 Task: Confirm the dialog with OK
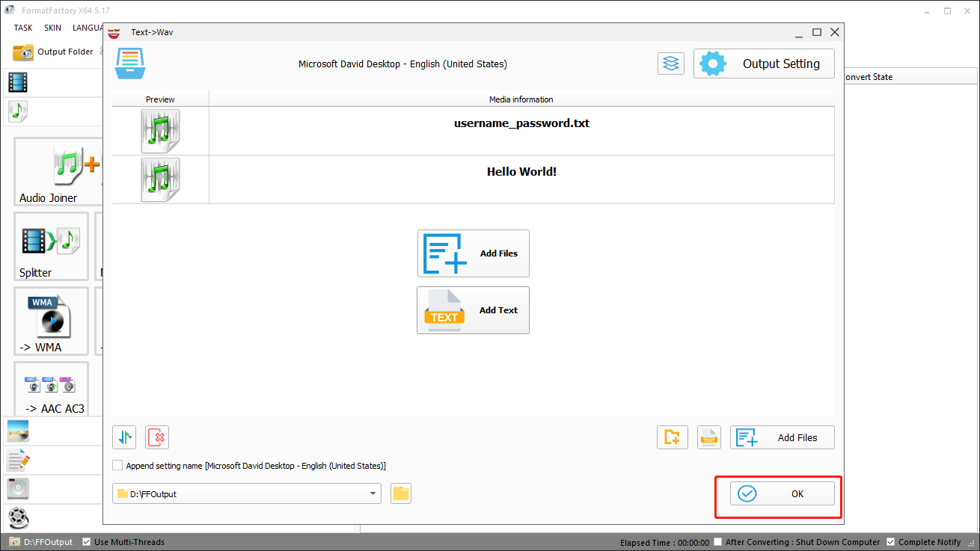783,493
